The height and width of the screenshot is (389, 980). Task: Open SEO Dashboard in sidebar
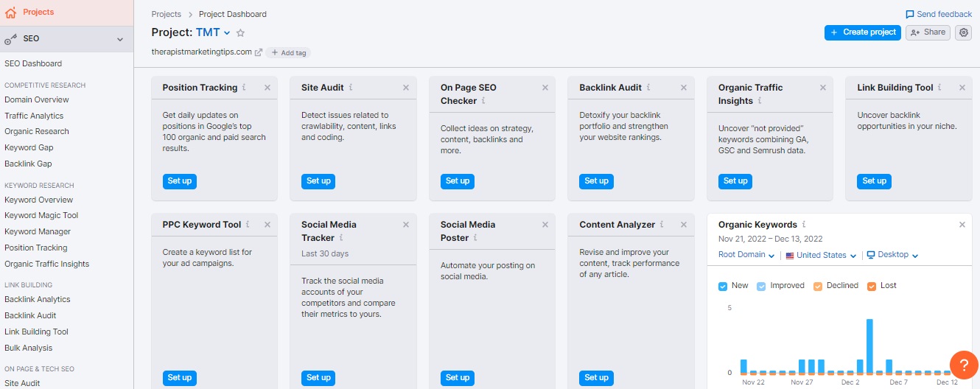33,63
